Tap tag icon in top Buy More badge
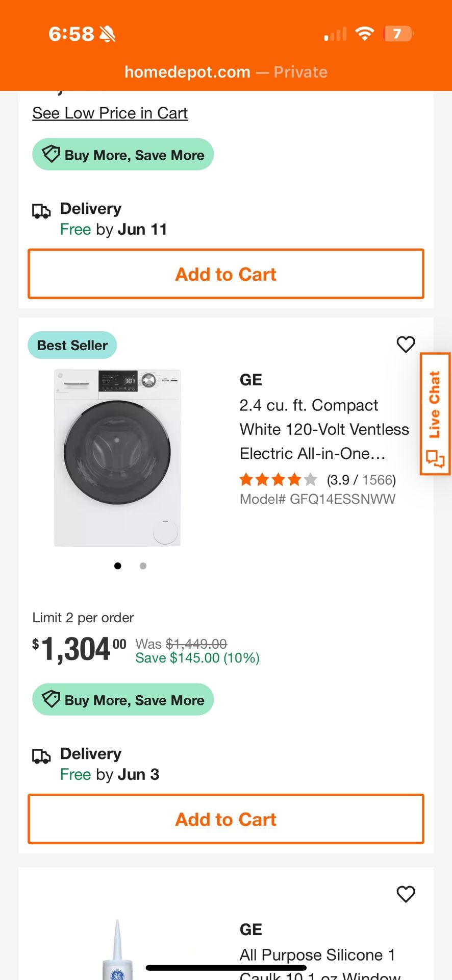Viewport: 452px width, 980px height. click(x=51, y=154)
